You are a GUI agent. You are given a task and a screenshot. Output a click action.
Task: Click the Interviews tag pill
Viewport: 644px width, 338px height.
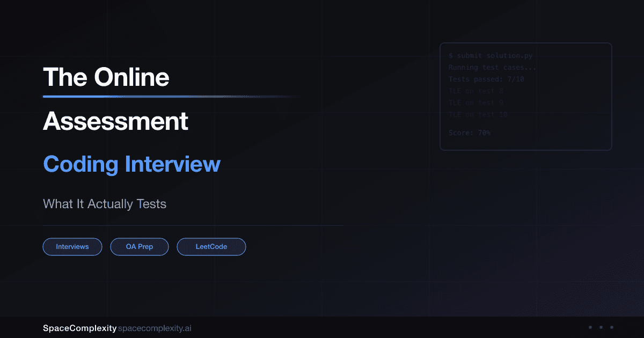tap(72, 247)
